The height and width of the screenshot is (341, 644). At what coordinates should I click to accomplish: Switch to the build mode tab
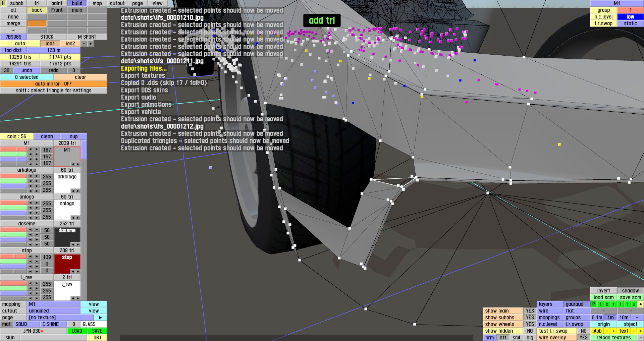tap(77, 3)
